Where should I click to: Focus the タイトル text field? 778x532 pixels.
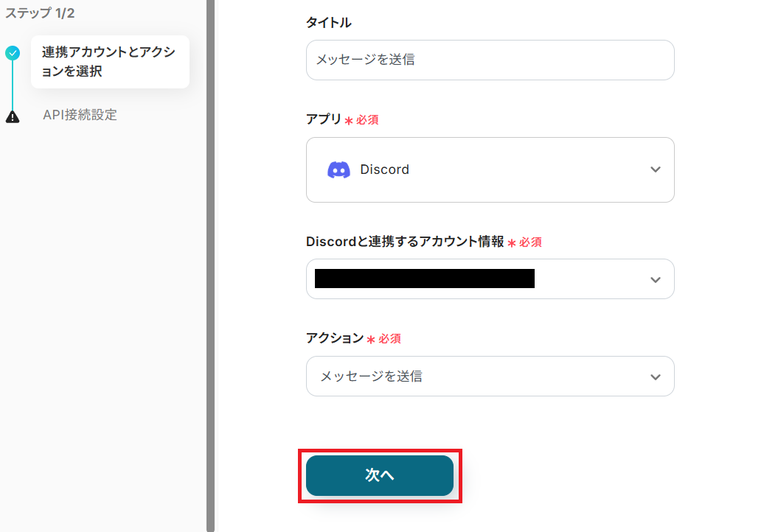click(490, 60)
